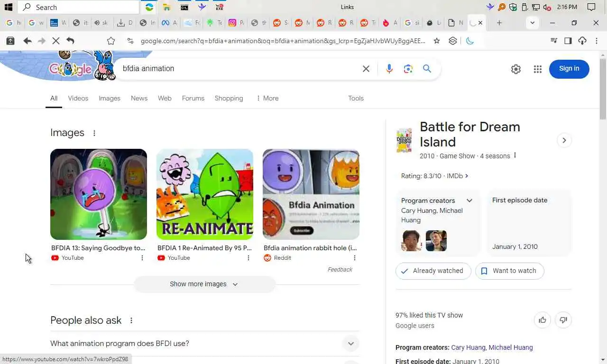Go back with the browser back arrow
607x364 pixels.
[28, 41]
